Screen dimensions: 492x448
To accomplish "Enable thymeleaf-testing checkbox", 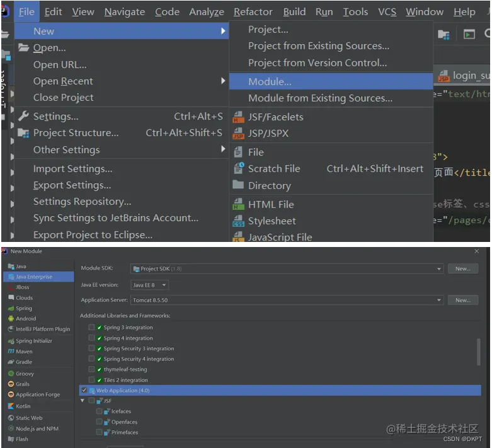I will [91, 369].
